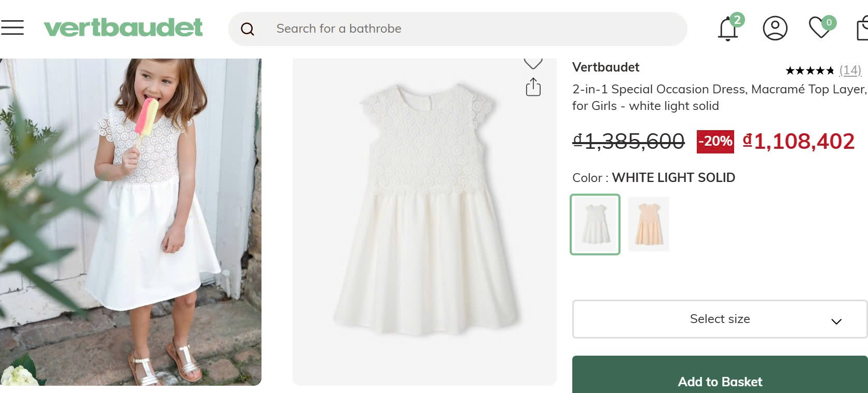Click the Add to Basket button
Viewport: 868px width, 393px height.
click(x=720, y=376)
